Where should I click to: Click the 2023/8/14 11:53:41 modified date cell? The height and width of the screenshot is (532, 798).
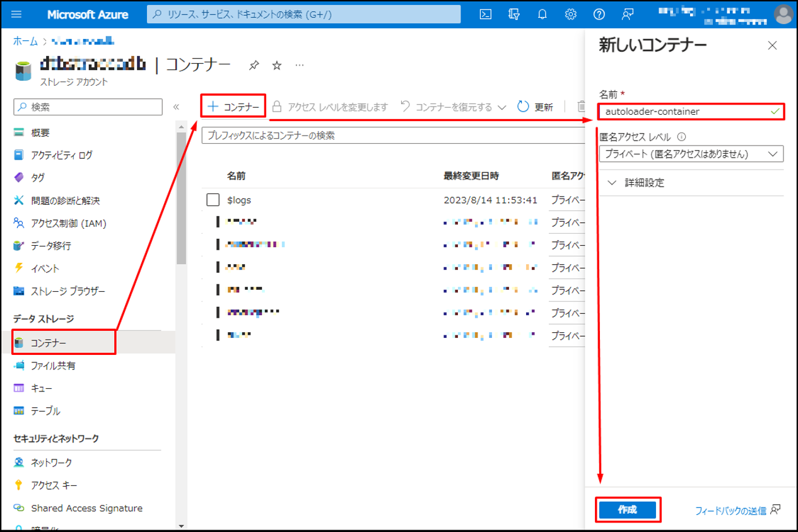click(490, 200)
